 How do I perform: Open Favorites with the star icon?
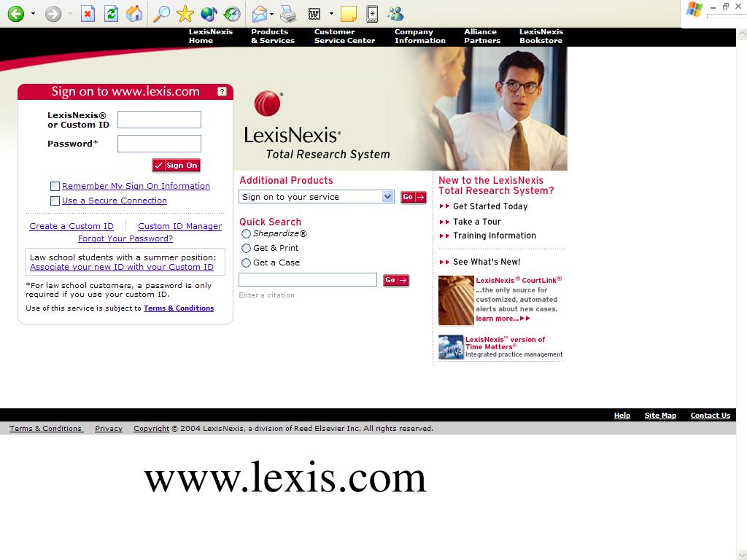pos(185,14)
